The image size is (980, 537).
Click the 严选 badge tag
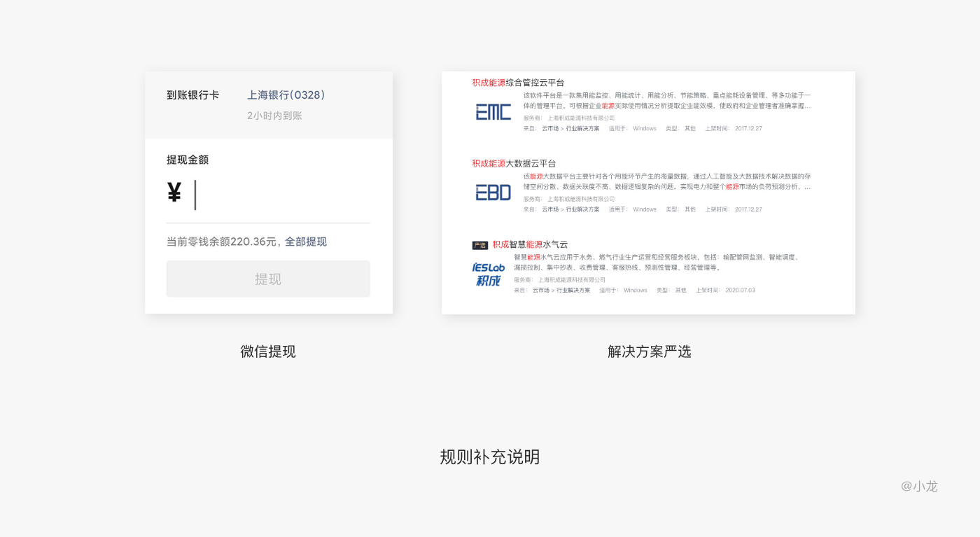[x=479, y=245]
